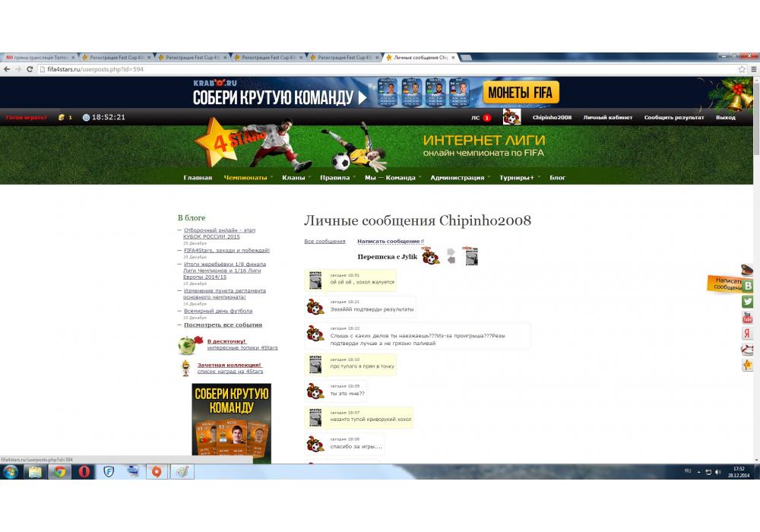
Task: Click the avatar on the 18:10 message
Action: click(315, 364)
